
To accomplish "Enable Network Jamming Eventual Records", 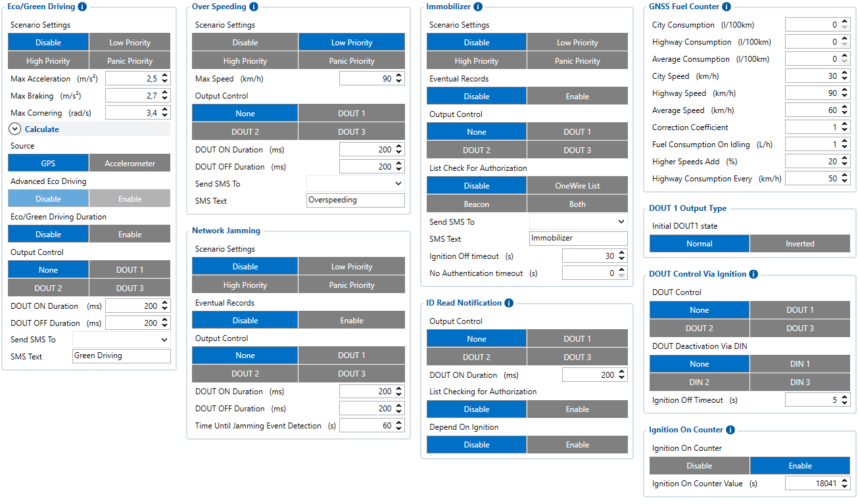I will tap(352, 321).
